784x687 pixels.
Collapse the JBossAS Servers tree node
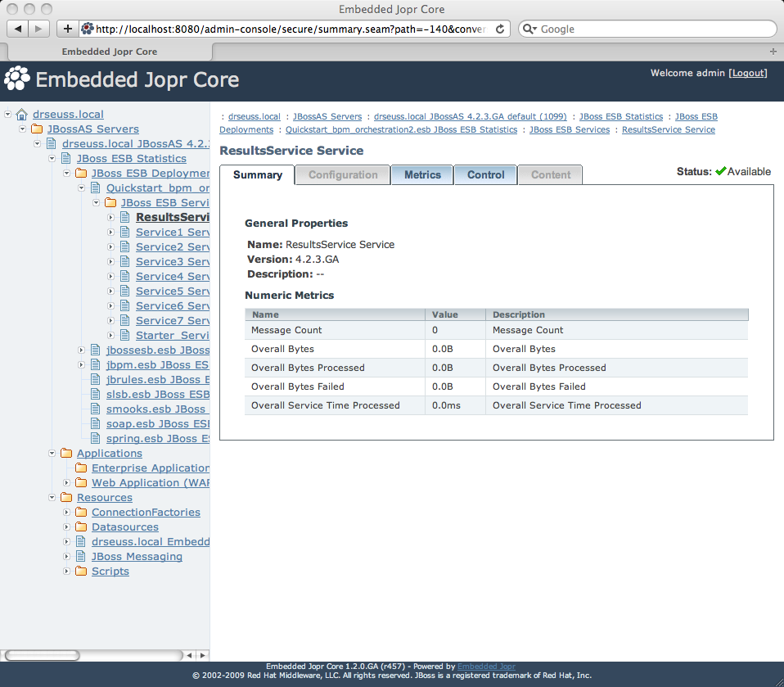pos(22,129)
